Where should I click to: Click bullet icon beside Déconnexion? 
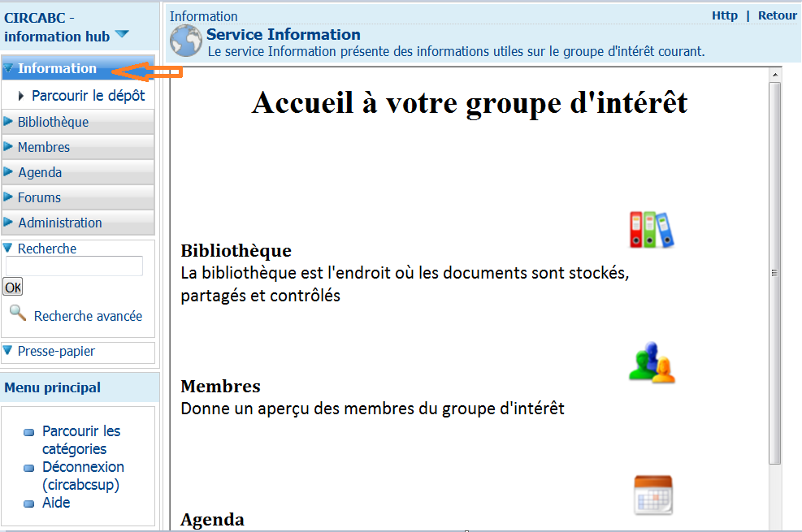29,469
